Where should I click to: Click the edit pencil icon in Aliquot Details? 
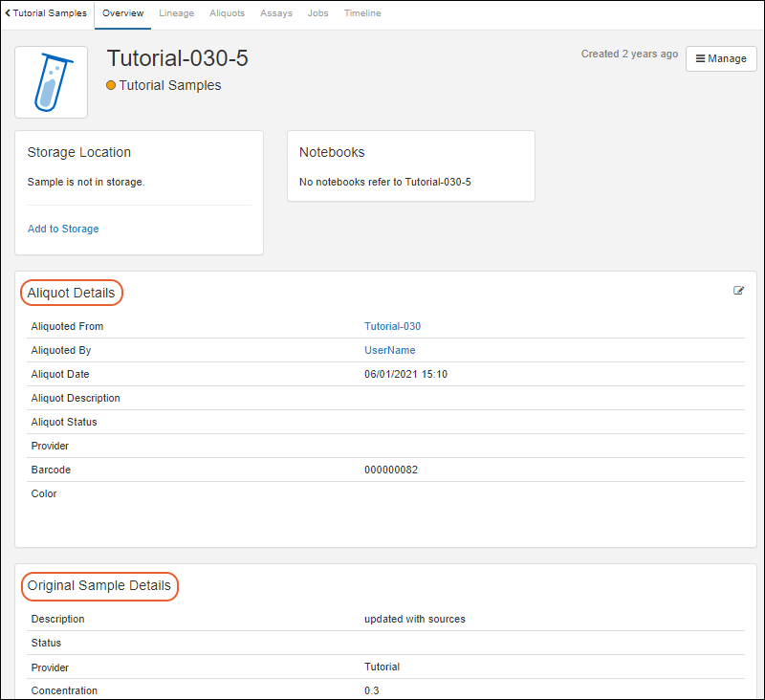point(738,291)
